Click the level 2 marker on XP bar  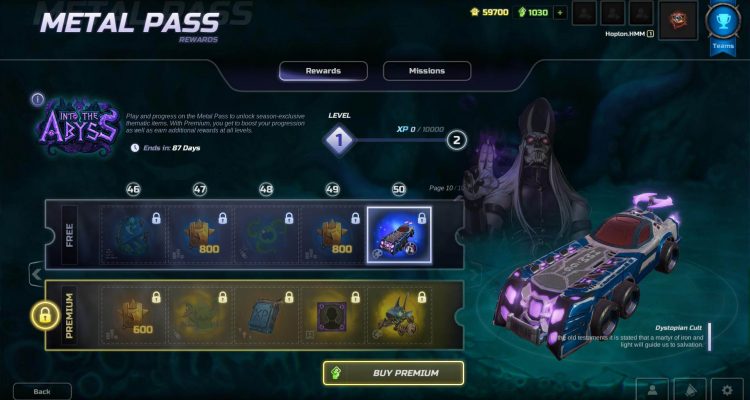click(x=456, y=141)
